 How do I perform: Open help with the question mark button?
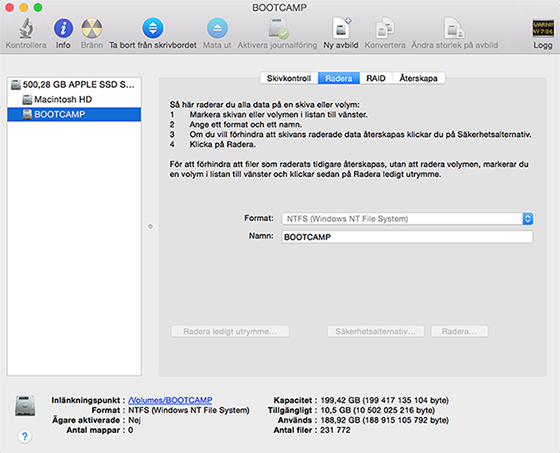tap(25, 436)
